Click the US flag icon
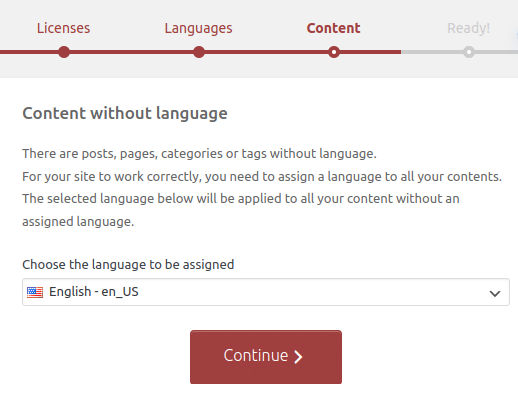Screen dimensions: 518x395 click(35, 292)
